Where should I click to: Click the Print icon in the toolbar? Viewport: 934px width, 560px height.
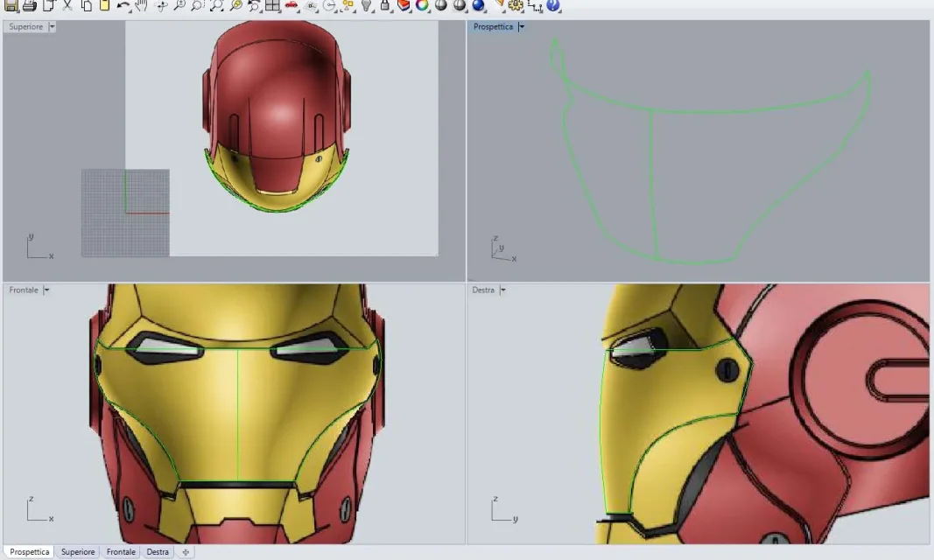(29, 6)
